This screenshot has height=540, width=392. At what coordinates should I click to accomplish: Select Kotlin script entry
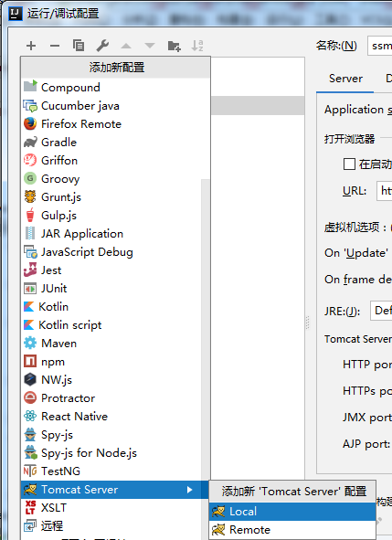[x=111, y=324]
